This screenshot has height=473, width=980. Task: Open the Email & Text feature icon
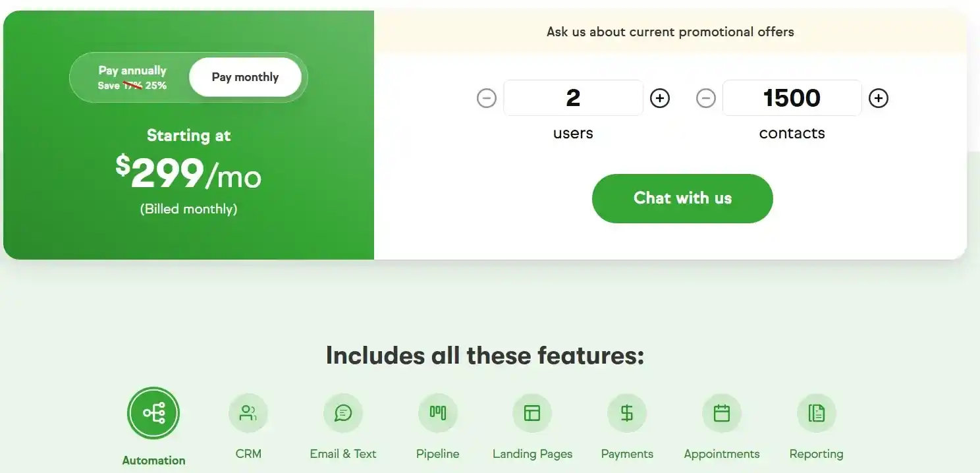tap(343, 413)
